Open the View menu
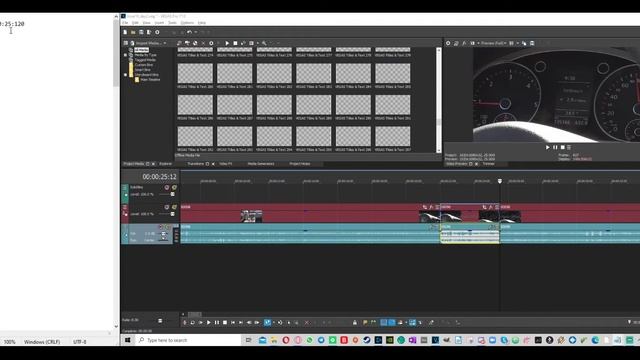Viewport: 640px width, 360px height. pyautogui.click(x=147, y=23)
